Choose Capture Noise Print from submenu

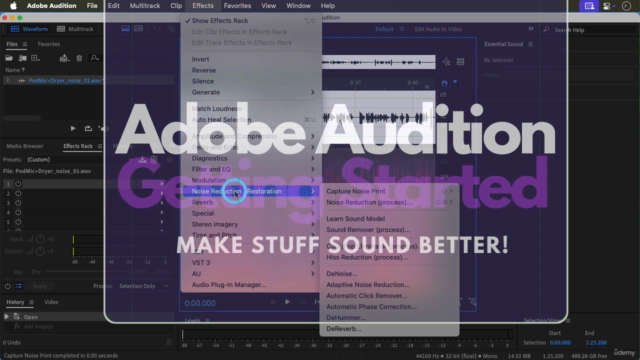tap(356, 191)
